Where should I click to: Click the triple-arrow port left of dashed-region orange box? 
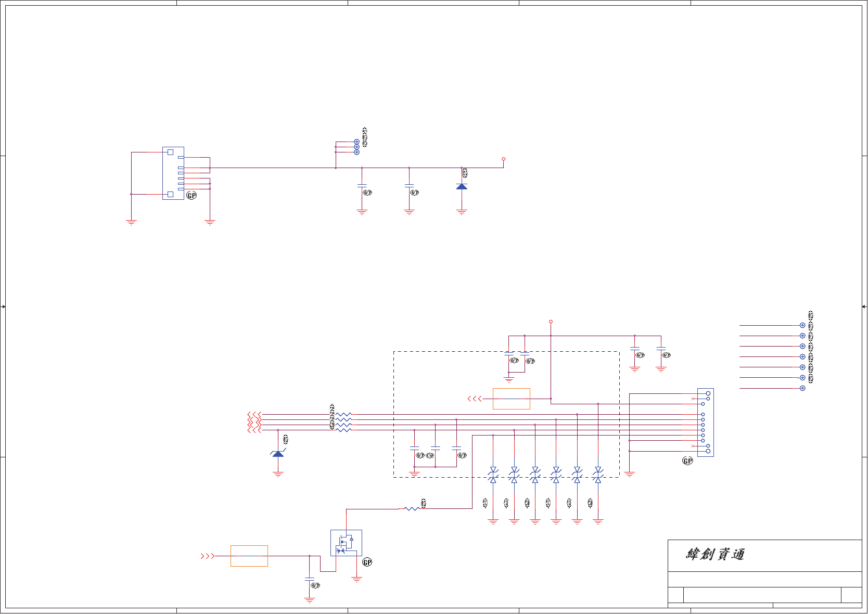tap(475, 399)
